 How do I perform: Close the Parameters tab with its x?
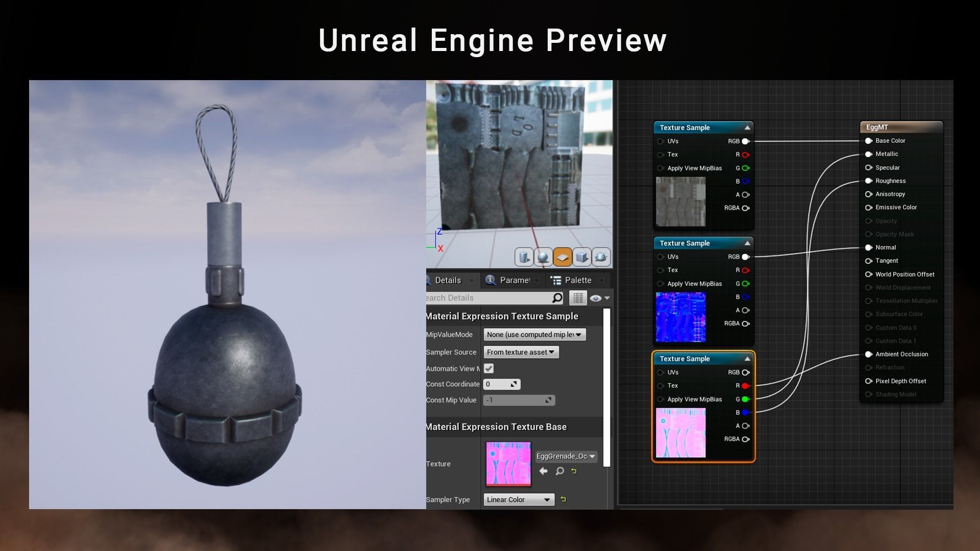click(x=537, y=281)
